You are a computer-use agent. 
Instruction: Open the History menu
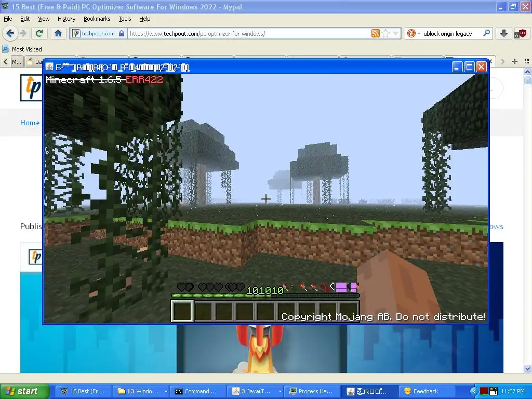(x=66, y=19)
